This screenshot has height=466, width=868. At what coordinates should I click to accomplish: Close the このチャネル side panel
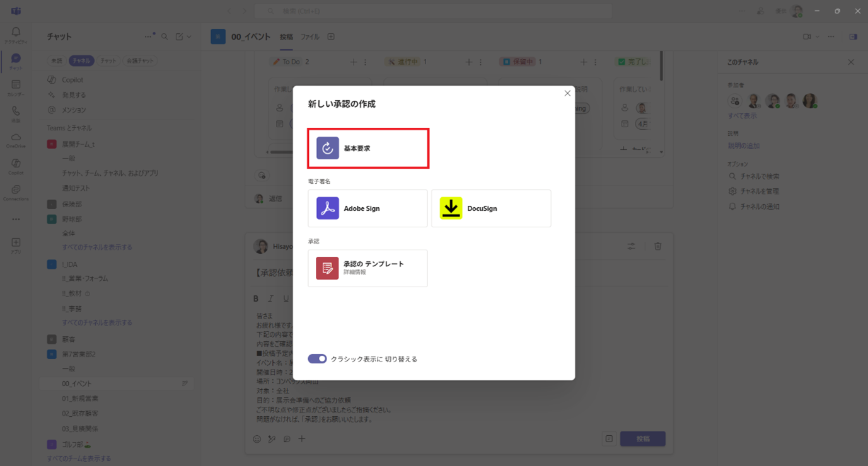tap(851, 62)
